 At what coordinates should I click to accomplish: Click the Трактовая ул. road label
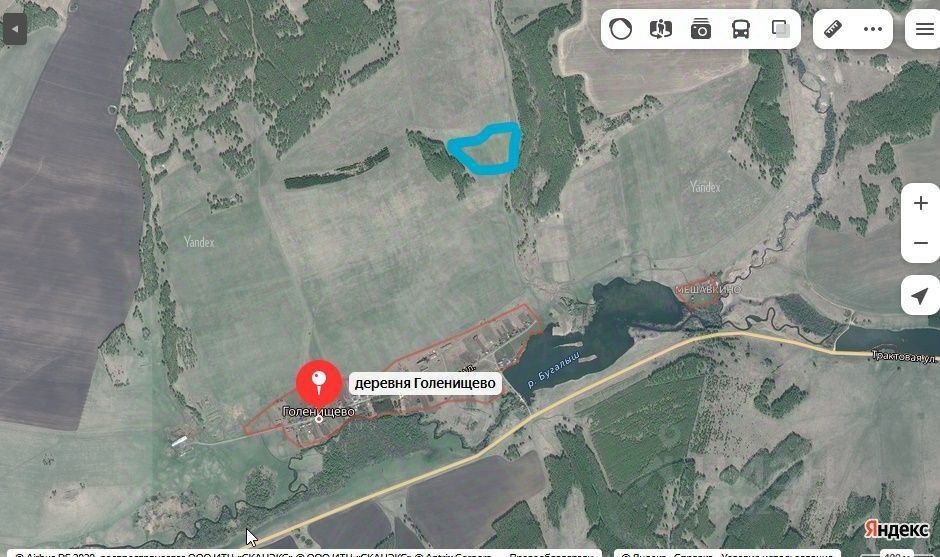[905, 356]
